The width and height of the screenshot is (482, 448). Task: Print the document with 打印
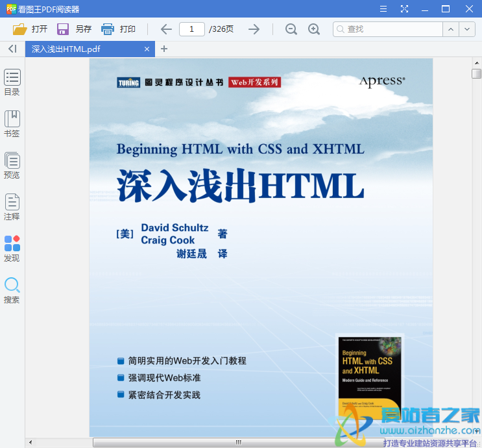coord(118,29)
